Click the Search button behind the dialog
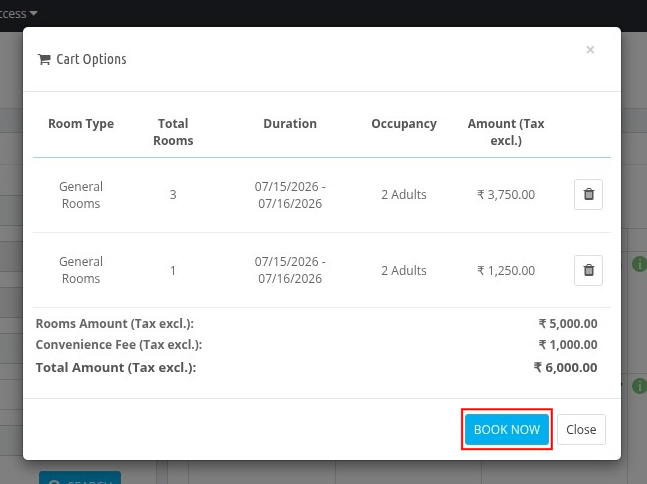Image resolution: width=647 pixels, height=484 pixels. (80, 478)
